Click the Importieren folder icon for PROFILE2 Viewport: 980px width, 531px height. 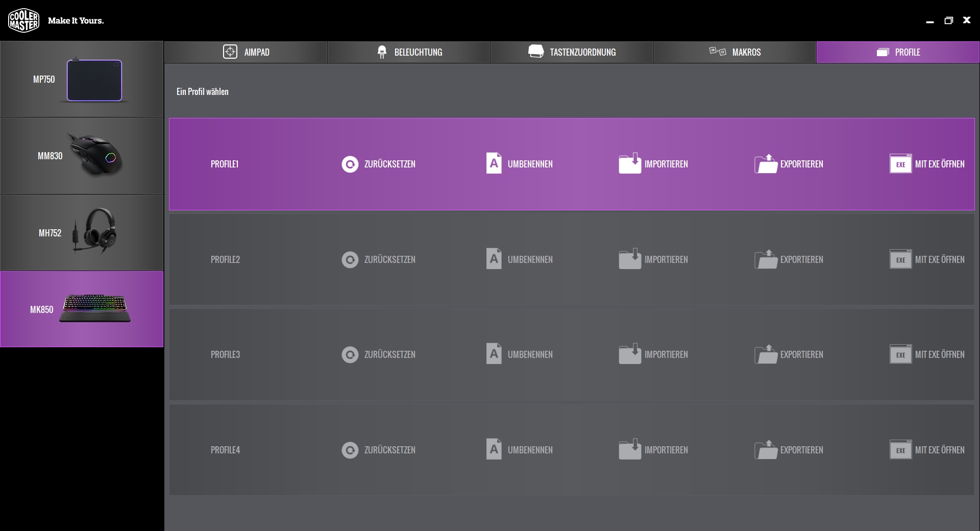[x=629, y=259]
